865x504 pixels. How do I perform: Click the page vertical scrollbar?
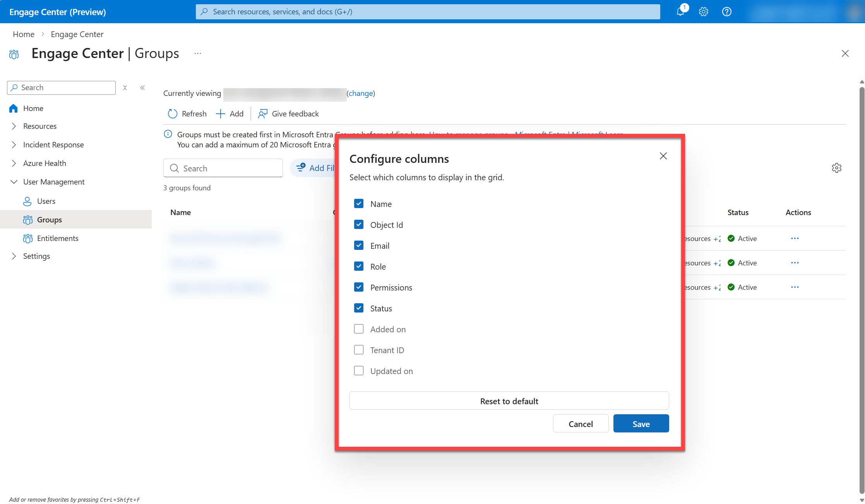[x=862, y=290]
